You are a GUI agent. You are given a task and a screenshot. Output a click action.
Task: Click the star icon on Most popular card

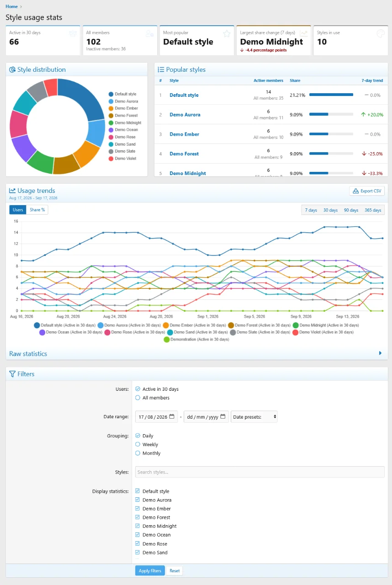click(x=227, y=33)
